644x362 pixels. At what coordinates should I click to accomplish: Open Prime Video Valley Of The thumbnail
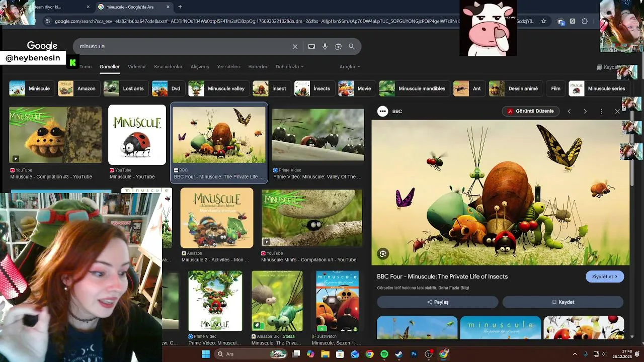(318, 135)
